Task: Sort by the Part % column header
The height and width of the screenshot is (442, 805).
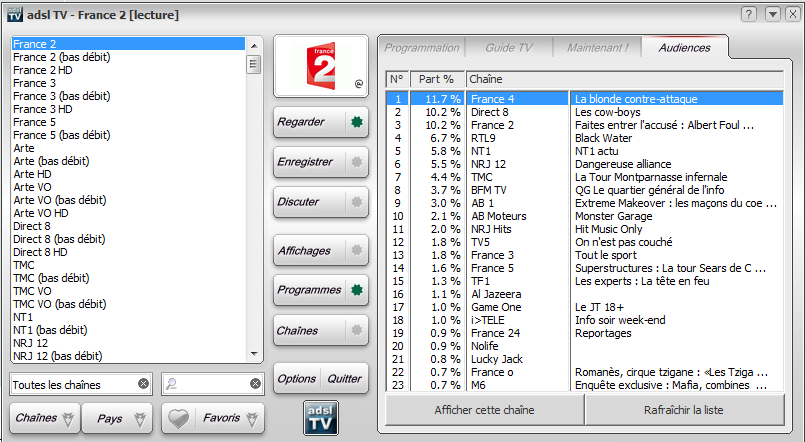Action: coord(437,79)
